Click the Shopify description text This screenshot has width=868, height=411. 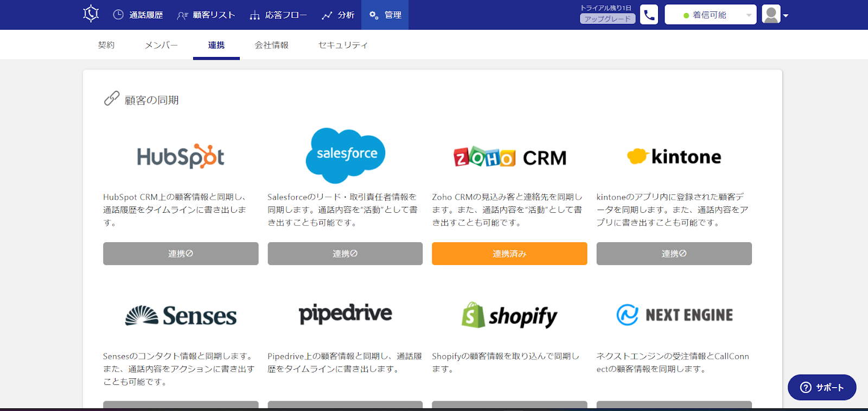point(506,363)
